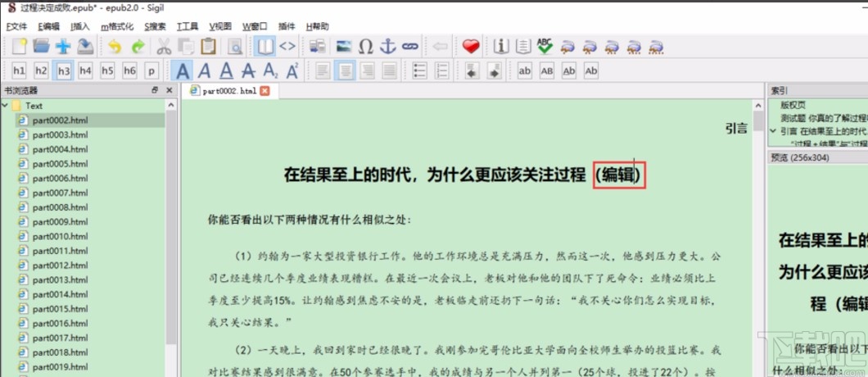Collapse the Text folder in book browser
Image resolution: width=868 pixels, height=377 pixels.
pos(5,106)
